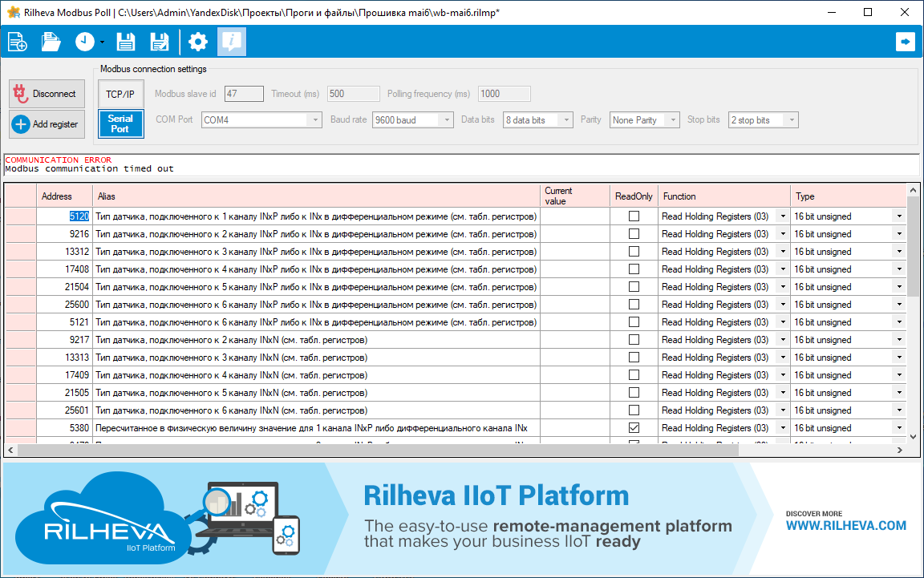Uncheck ReadOnly for address 5380
The height and width of the screenshot is (578, 924).
[634, 428]
